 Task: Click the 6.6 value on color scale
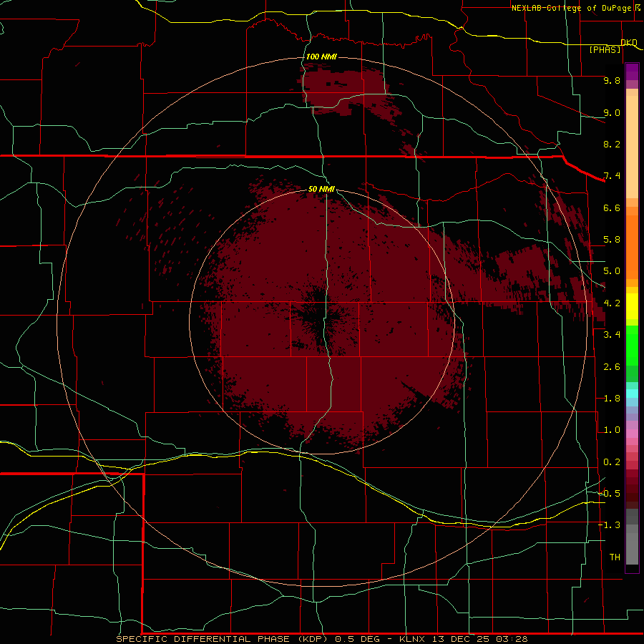(612, 208)
